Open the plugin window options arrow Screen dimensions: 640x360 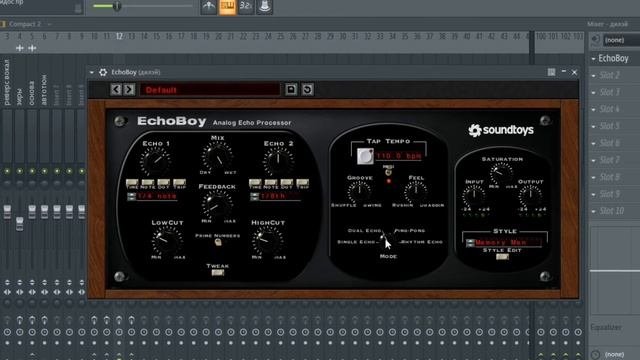[92, 72]
